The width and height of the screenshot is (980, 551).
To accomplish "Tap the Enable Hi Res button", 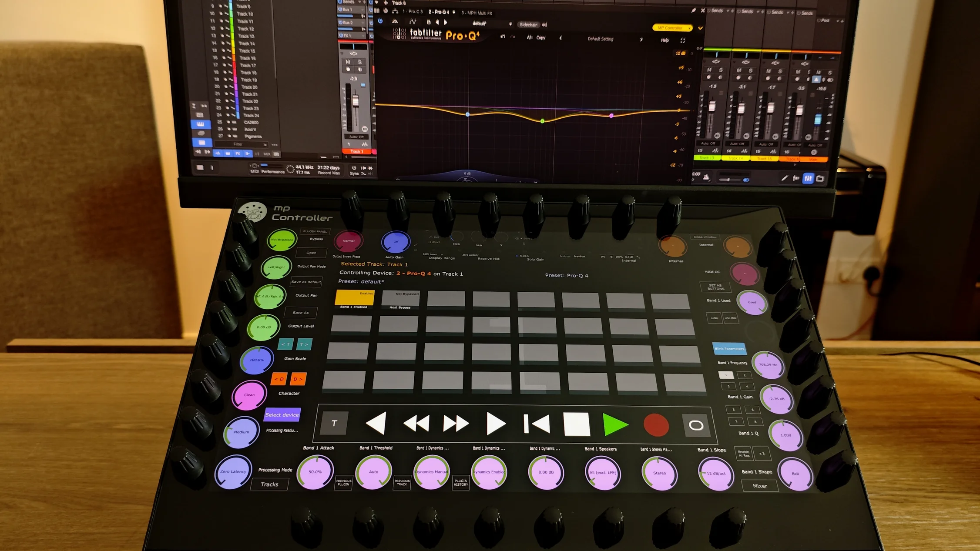I will point(744,454).
